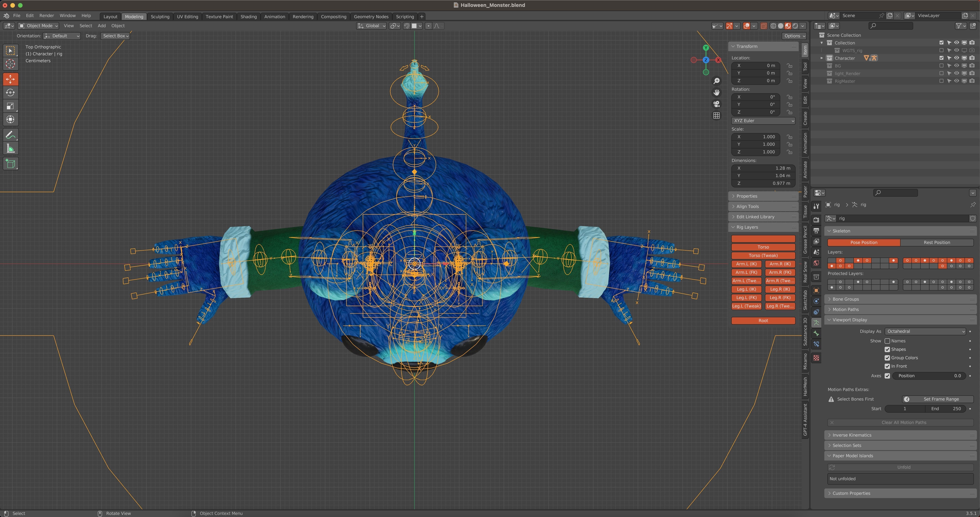Click the Zoom view magnifier icon
This screenshot has height=517, width=980.
point(716,81)
